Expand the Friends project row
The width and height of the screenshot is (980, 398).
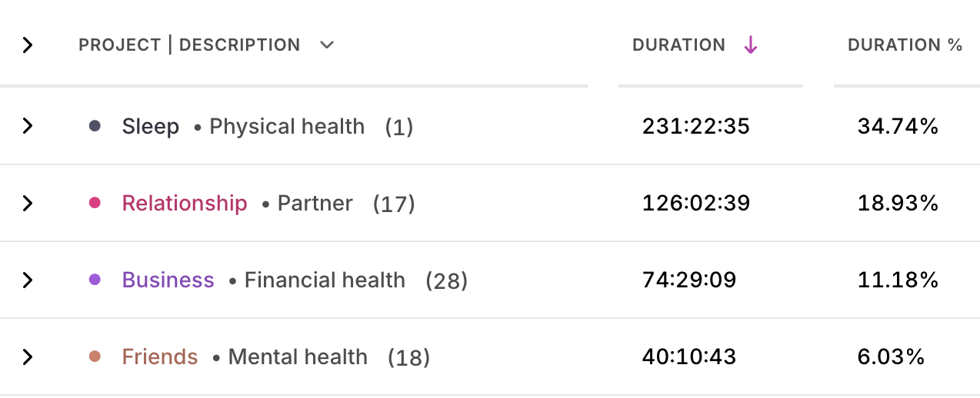pyautogui.click(x=28, y=357)
